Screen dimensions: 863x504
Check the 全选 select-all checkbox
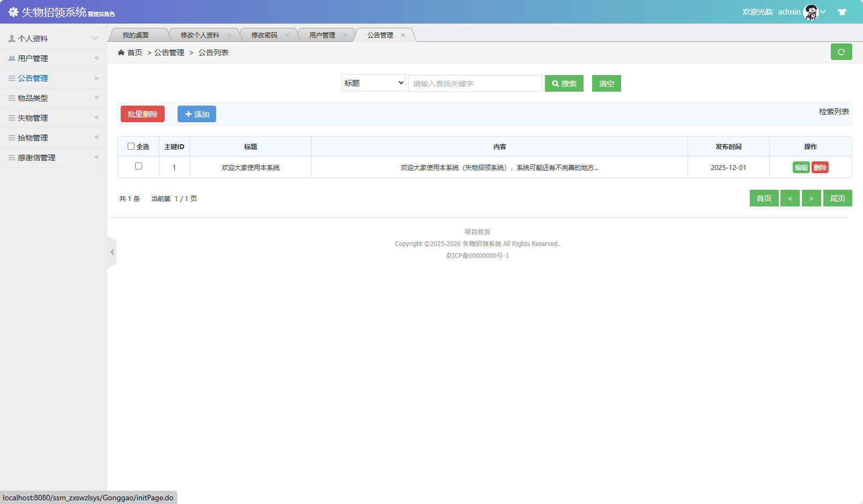tap(131, 146)
